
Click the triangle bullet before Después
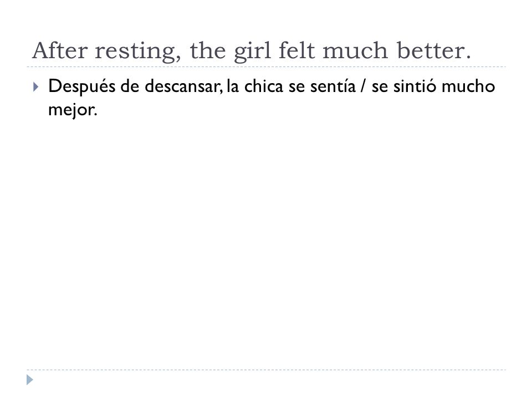click(x=36, y=87)
